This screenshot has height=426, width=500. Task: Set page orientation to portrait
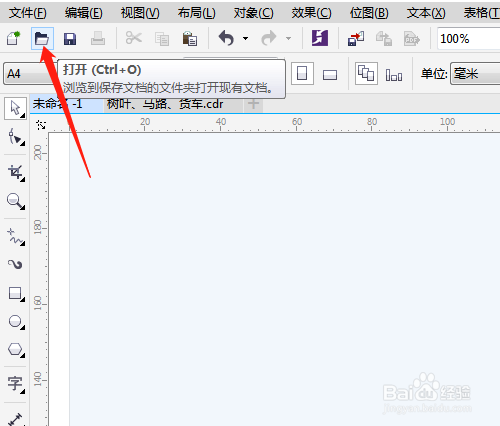302,73
